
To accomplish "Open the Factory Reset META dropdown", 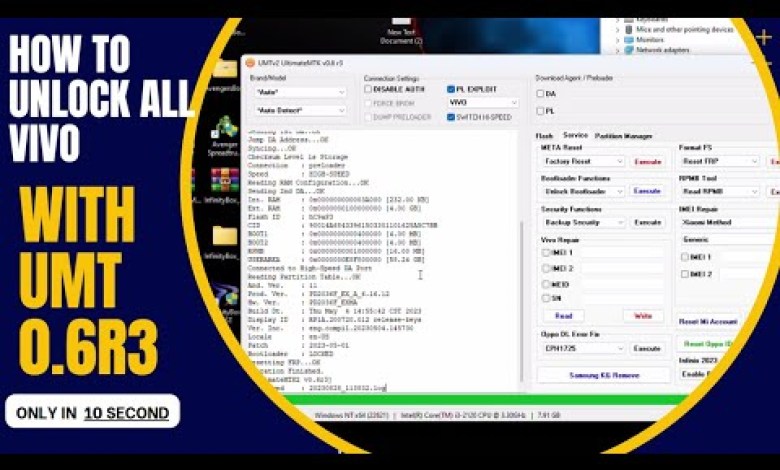I will [582, 162].
